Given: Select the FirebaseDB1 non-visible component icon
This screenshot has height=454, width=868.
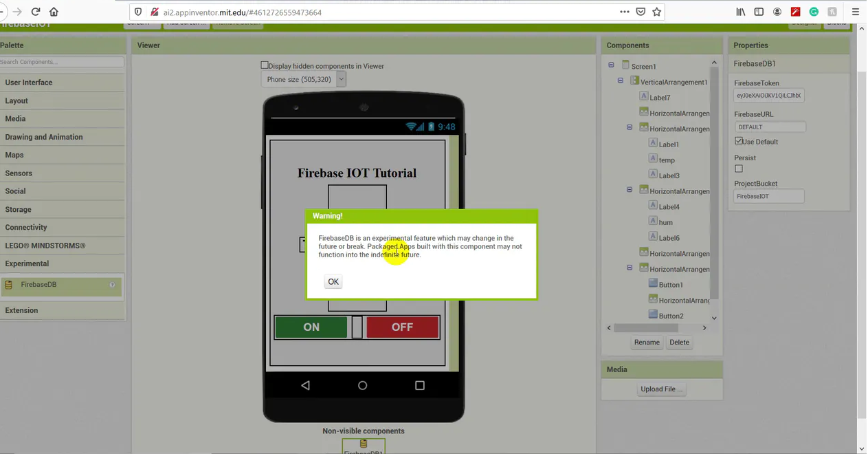Looking at the screenshot, I should (364, 444).
